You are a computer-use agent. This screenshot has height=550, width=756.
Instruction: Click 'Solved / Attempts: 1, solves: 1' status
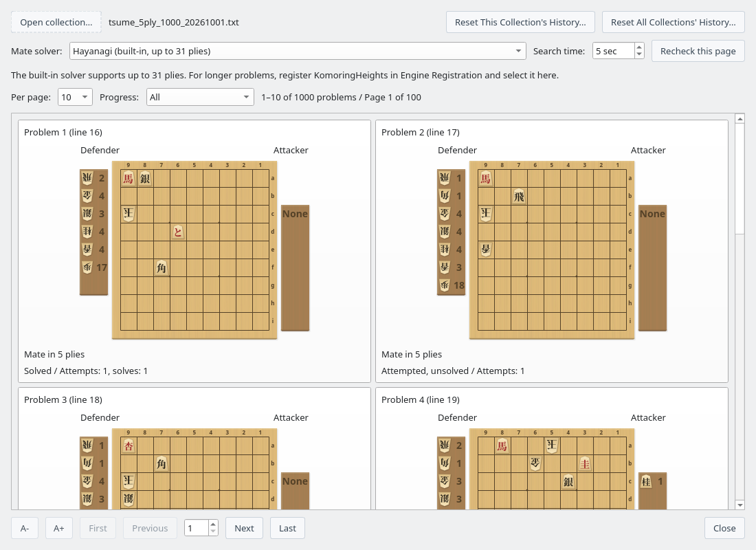[86, 371]
